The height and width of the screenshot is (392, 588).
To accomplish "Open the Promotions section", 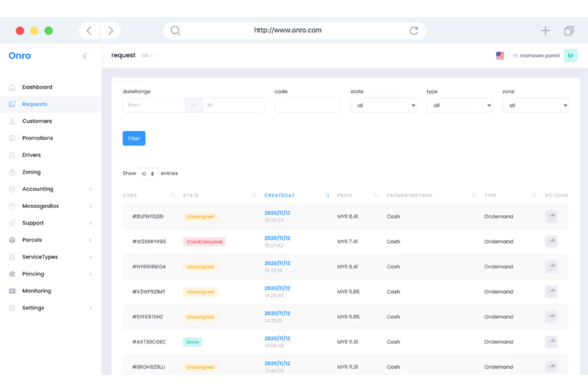I will tap(37, 138).
